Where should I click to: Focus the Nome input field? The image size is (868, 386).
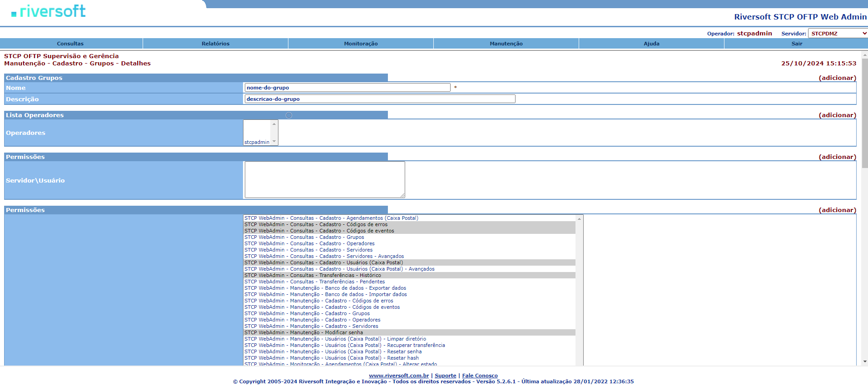point(347,88)
